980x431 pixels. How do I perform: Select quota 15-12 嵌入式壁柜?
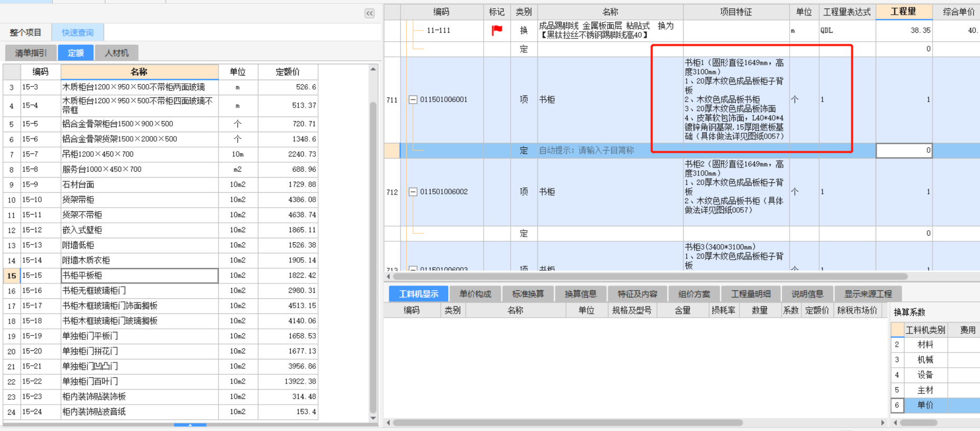[x=140, y=230]
